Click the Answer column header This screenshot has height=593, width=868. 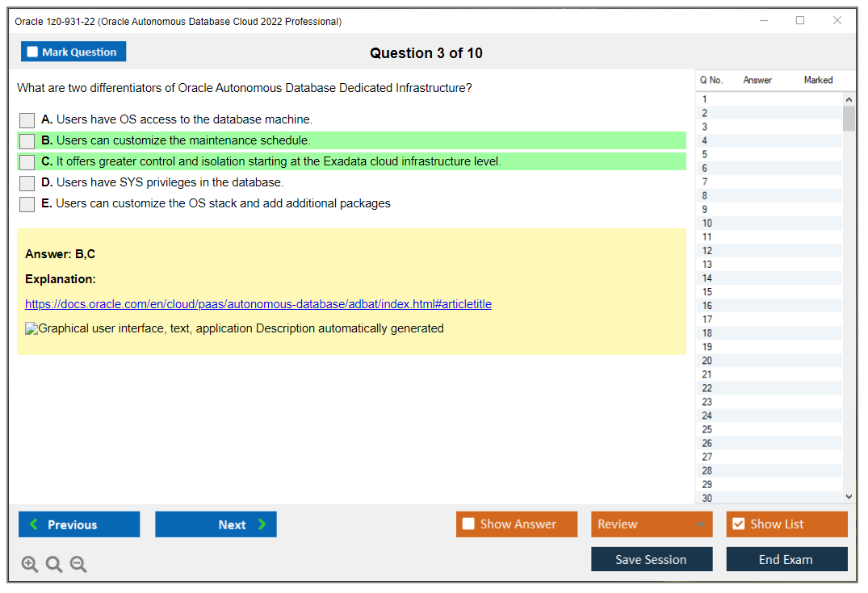759,80
